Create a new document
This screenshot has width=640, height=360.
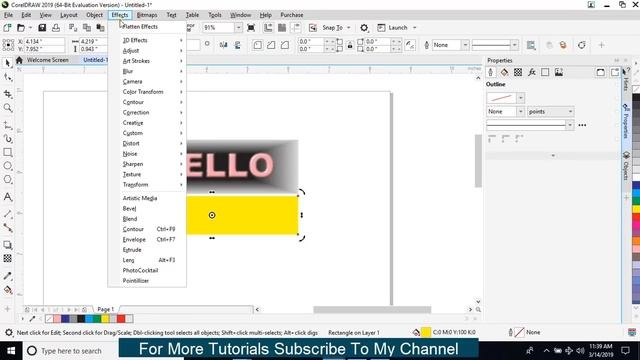(7, 28)
